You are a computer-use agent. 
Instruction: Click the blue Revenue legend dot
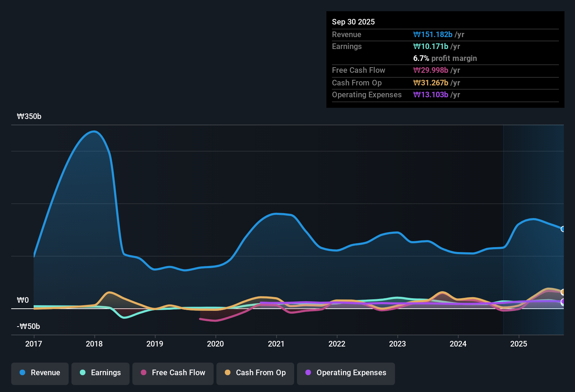[22, 373]
